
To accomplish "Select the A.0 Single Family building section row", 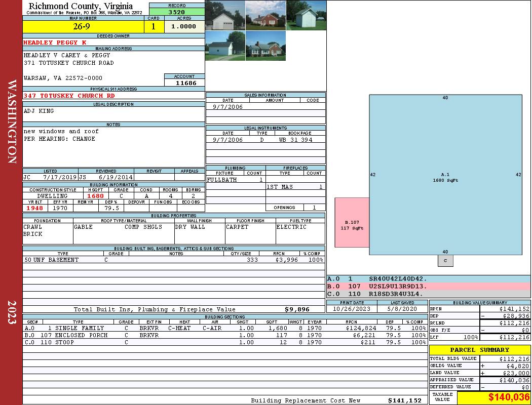I will coord(225,328).
